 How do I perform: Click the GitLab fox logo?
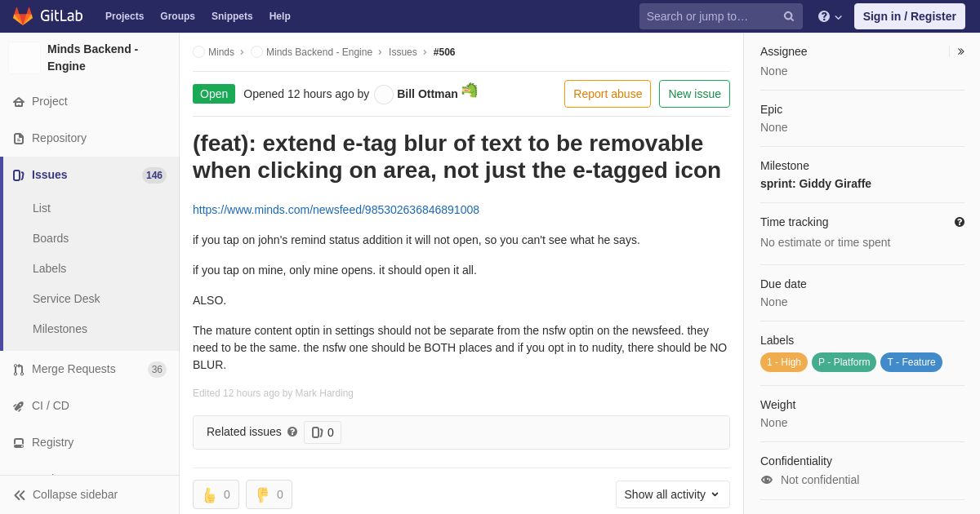click(23, 16)
